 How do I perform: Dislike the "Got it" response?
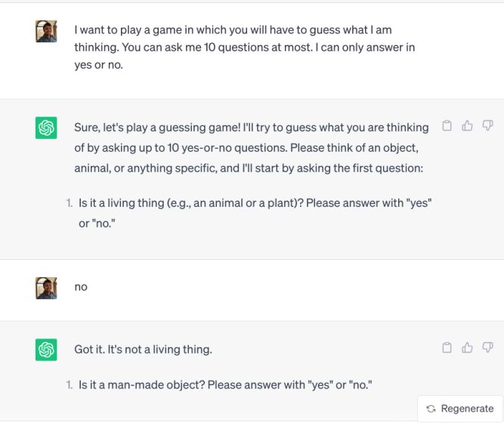click(487, 347)
